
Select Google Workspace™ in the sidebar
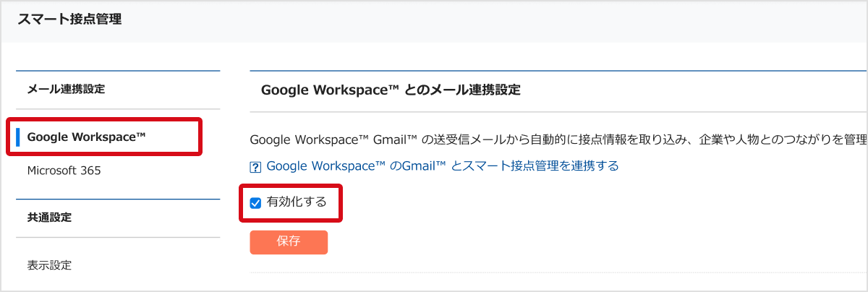86,136
